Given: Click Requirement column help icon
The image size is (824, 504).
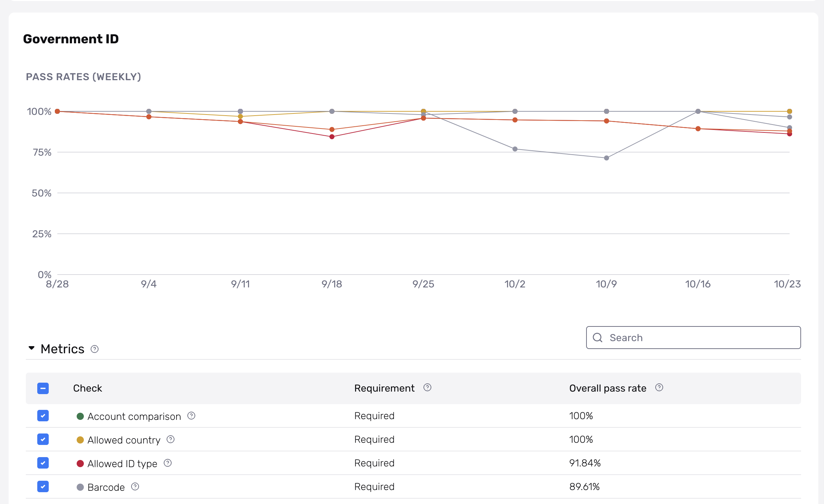Looking at the screenshot, I should point(427,388).
